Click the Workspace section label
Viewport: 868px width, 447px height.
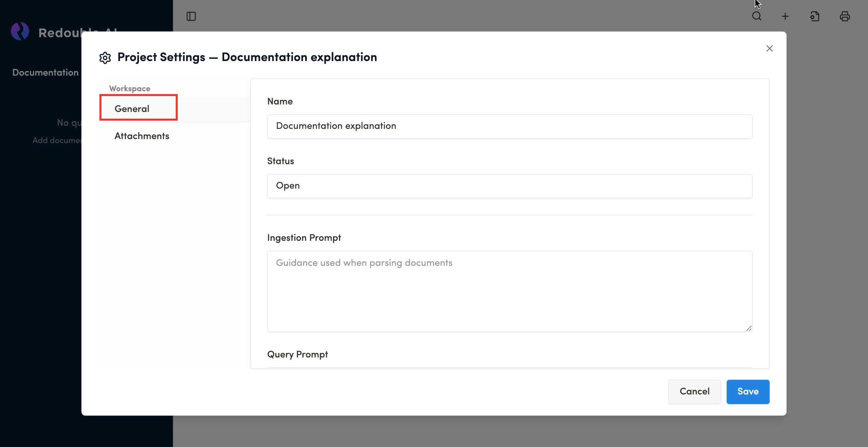coord(130,89)
